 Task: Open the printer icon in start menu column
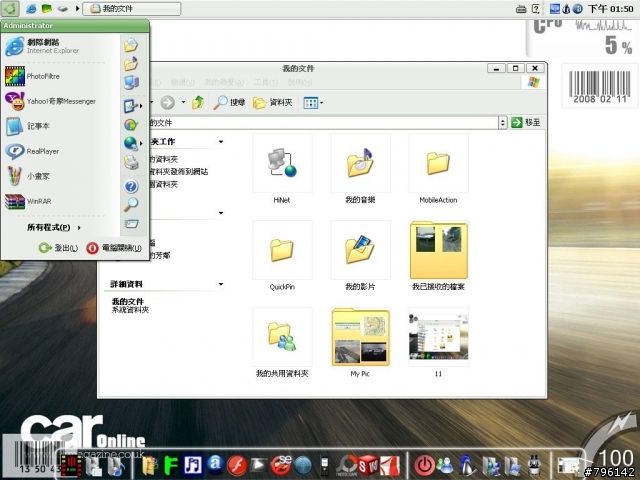[131, 163]
